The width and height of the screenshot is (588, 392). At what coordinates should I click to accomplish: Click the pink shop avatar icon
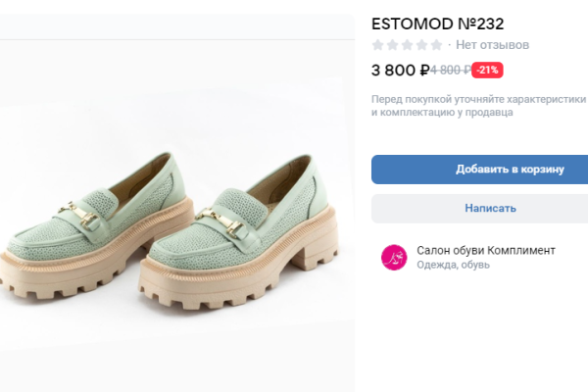click(x=394, y=257)
